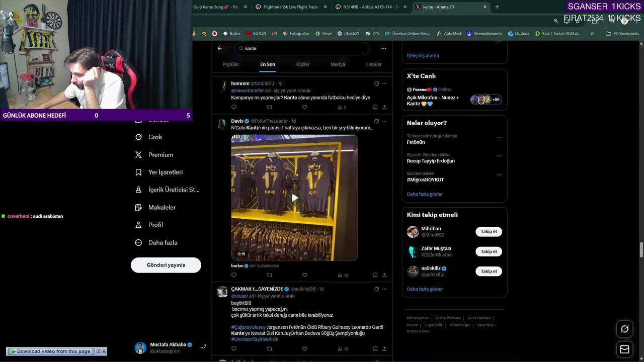
Task: Open Grok action on Davis's post
Action: coord(376,121)
